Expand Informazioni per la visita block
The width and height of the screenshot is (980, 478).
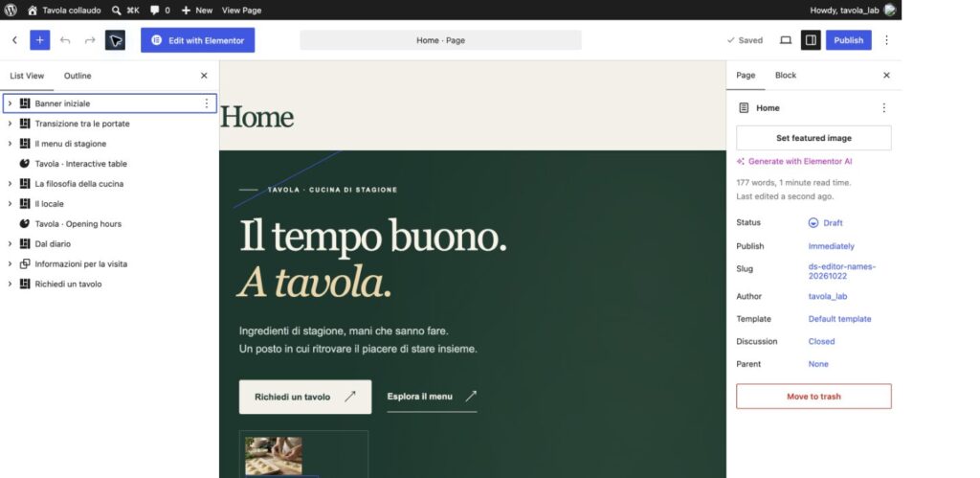coord(10,263)
